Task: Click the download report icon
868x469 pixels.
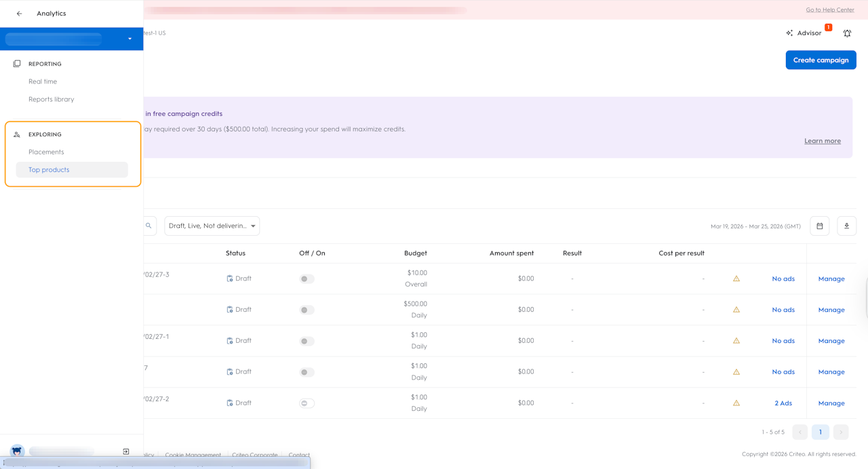Action: coord(846,226)
